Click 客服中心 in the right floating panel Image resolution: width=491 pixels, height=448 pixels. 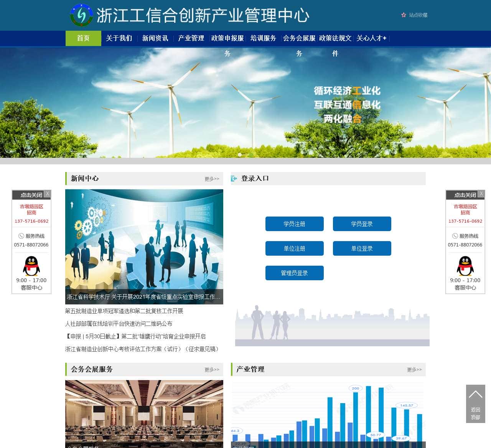[465, 288]
